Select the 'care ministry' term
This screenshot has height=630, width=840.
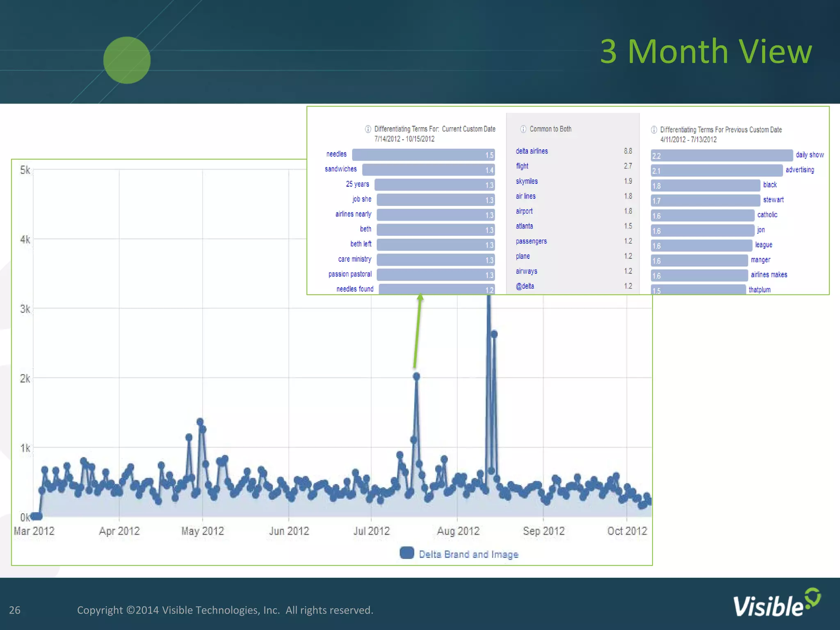354,259
